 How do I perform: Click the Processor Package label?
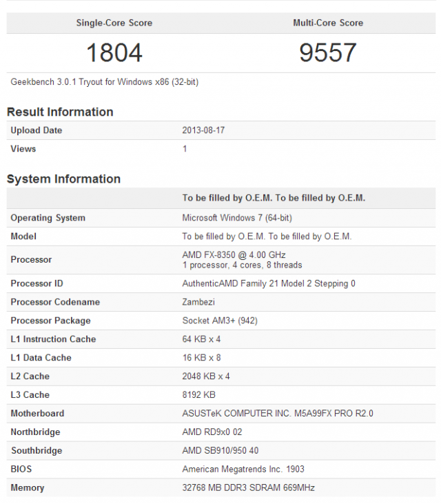pos(50,321)
